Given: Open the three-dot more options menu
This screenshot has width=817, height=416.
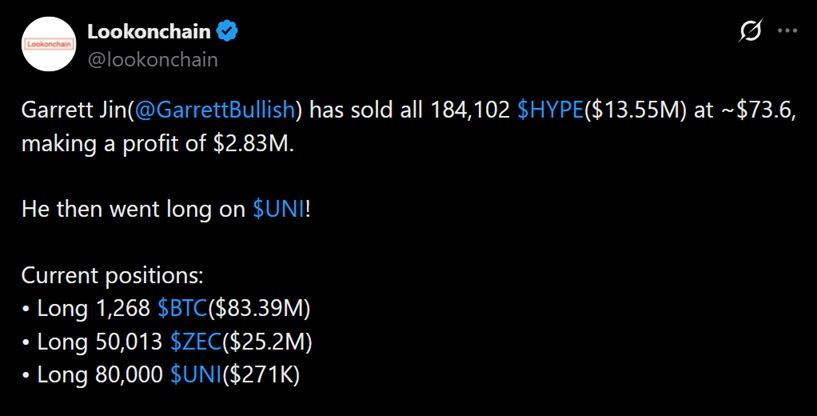Looking at the screenshot, I should pos(787,31).
